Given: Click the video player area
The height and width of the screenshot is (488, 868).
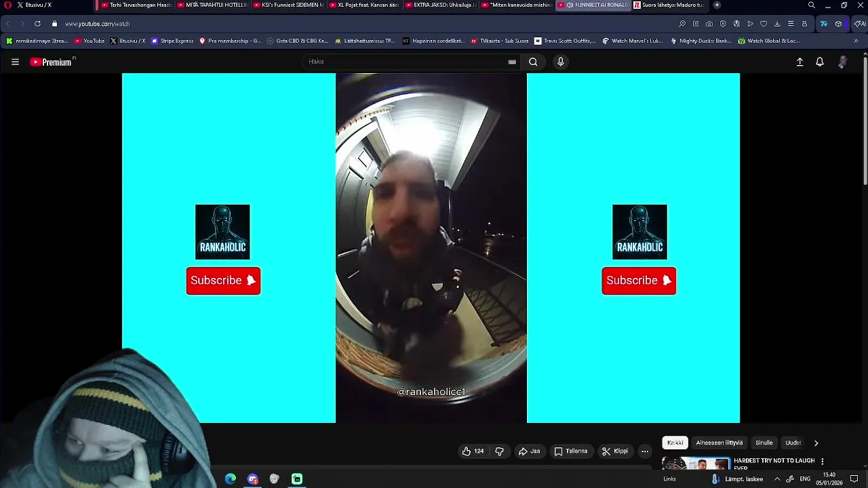Looking at the screenshot, I should (x=431, y=248).
